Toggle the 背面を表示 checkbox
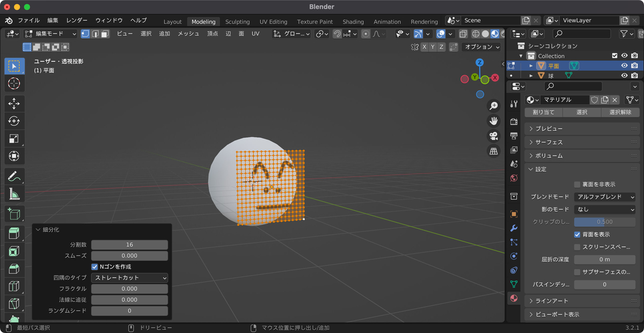 (577, 234)
